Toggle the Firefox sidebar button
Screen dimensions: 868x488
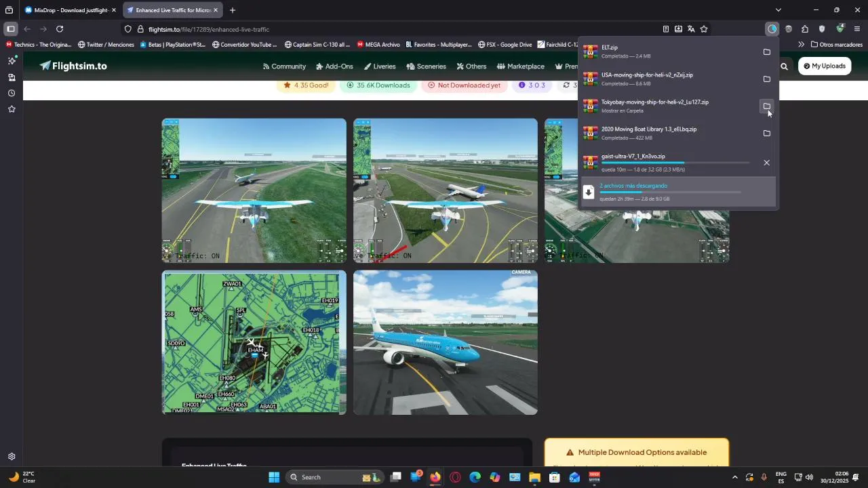(10, 29)
